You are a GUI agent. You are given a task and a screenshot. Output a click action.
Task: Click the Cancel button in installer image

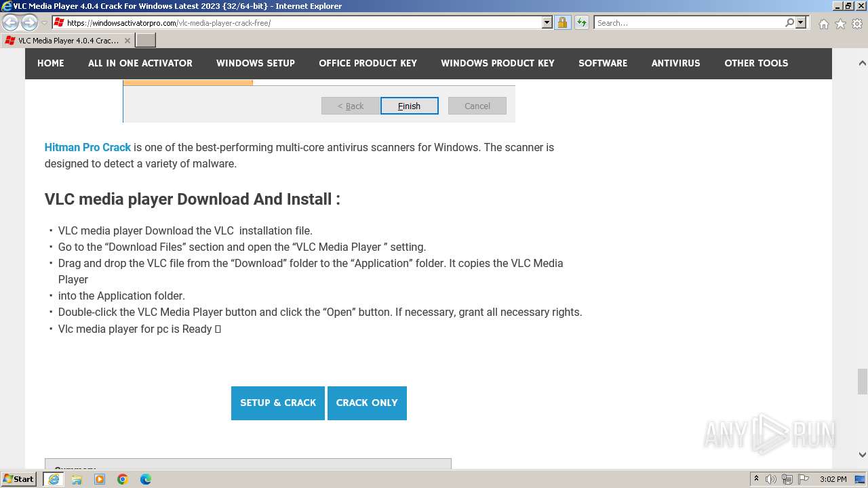(477, 106)
